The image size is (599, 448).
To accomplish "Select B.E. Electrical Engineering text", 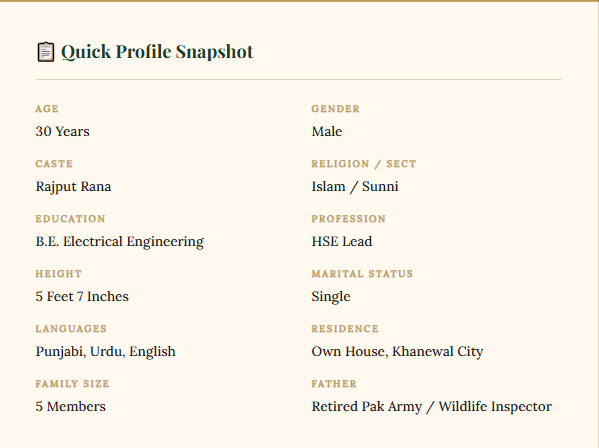I will [120, 242].
